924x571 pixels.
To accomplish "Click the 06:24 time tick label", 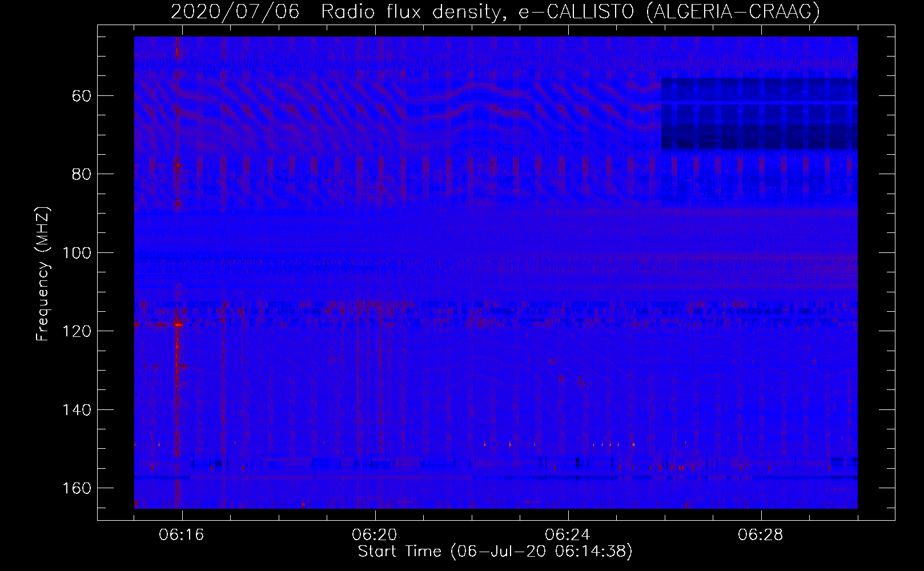I will pos(568,535).
